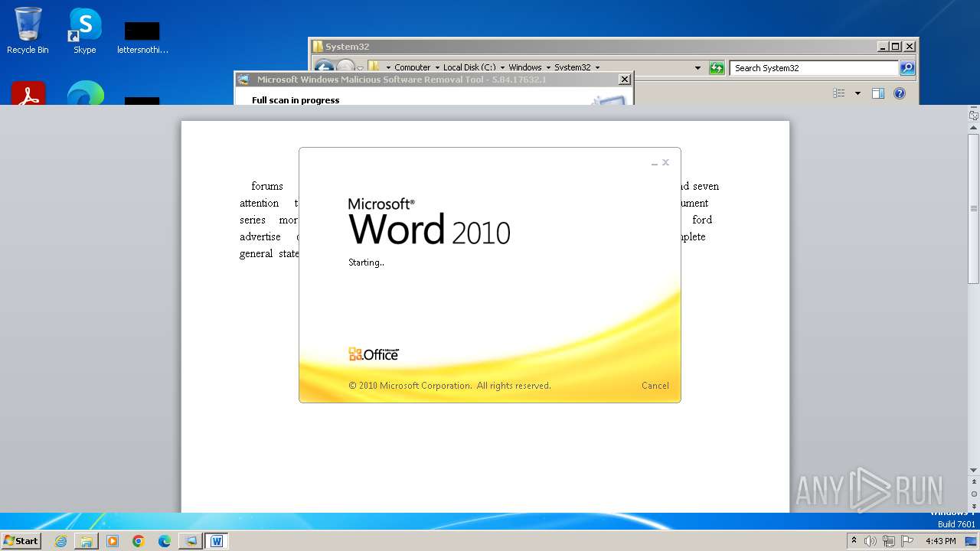This screenshot has height=551, width=980.
Task: Select Computer in the Explorer address bar
Action: click(x=412, y=68)
